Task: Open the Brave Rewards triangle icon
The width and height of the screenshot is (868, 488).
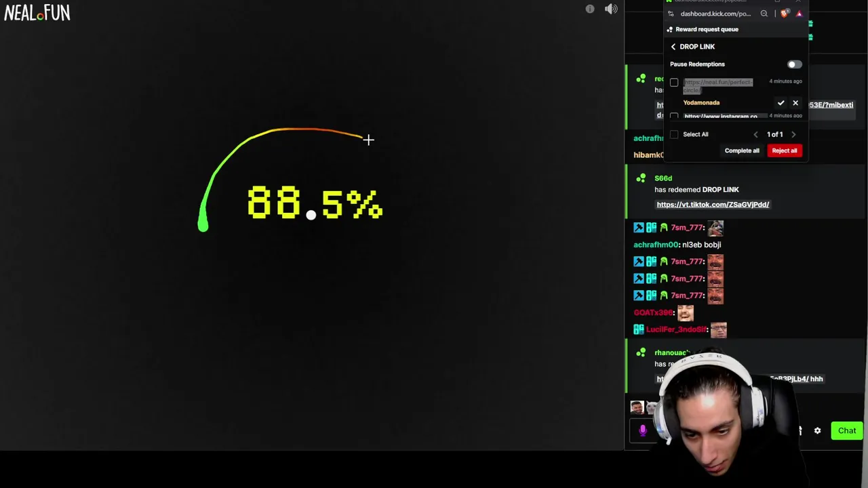Action: click(800, 14)
